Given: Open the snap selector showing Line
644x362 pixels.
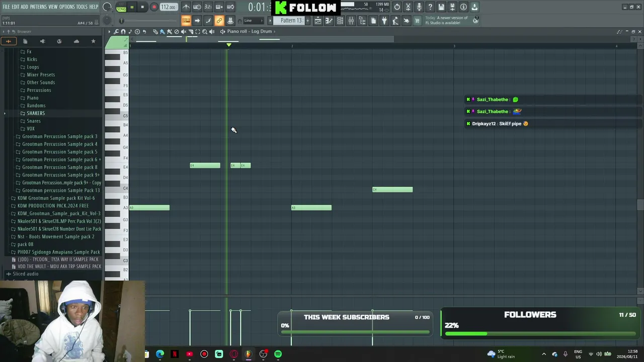Looking at the screenshot, I should 253,21.
